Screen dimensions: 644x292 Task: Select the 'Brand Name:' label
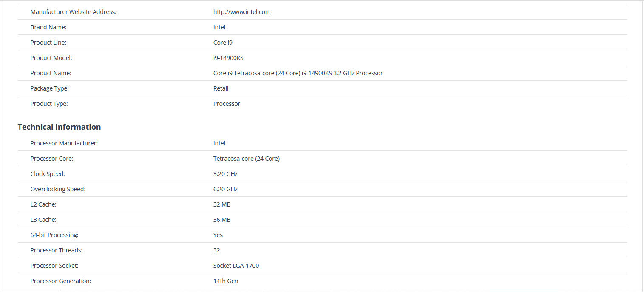point(48,27)
